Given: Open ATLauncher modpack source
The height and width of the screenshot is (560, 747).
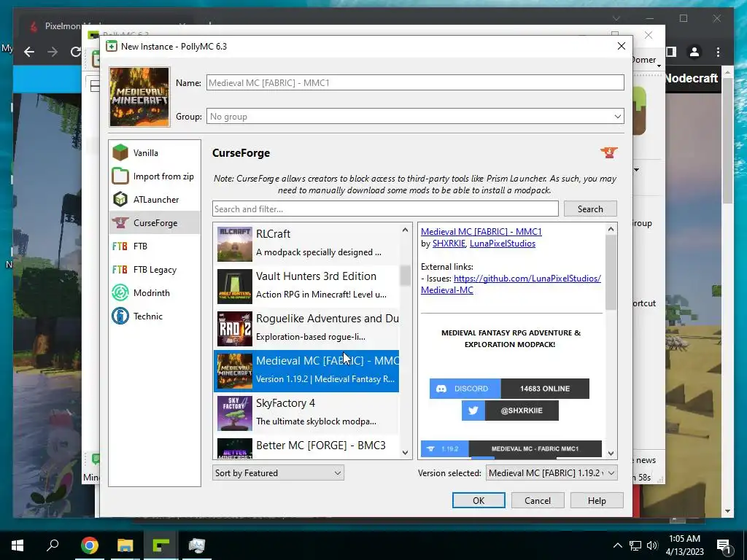Looking at the screenshot, I should pyautogui.click(x=155, y=200).
